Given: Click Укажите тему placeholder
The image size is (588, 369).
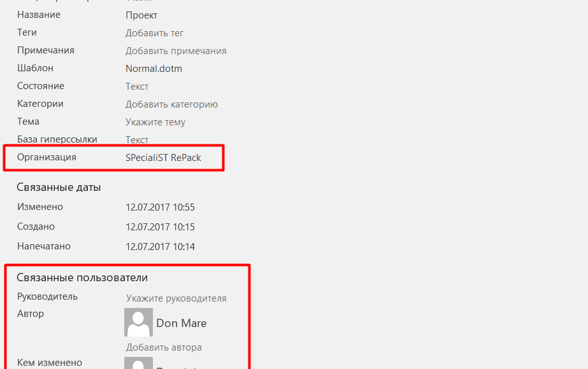Looking at the screenshot, I should coord(155,122).
